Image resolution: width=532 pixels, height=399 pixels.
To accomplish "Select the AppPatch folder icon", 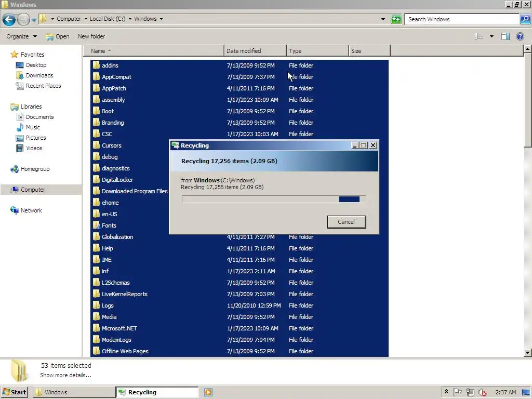I will (x=96, y=88).
